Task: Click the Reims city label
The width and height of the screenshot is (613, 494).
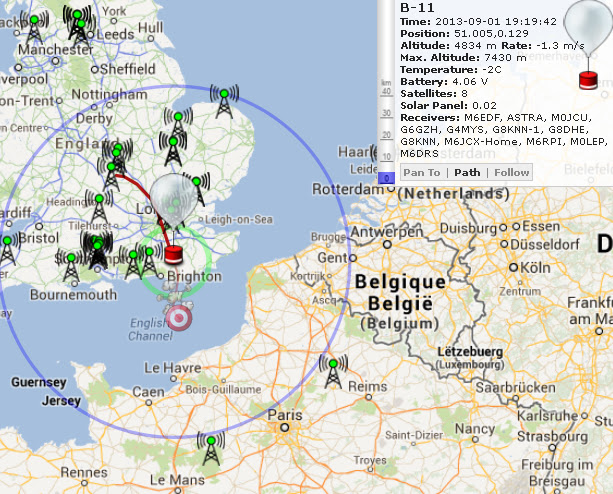Action: point(367,387)
